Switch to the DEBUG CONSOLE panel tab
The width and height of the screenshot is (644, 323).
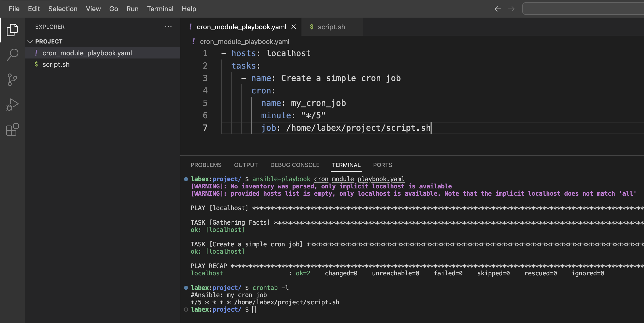click(x=295, y=165)
